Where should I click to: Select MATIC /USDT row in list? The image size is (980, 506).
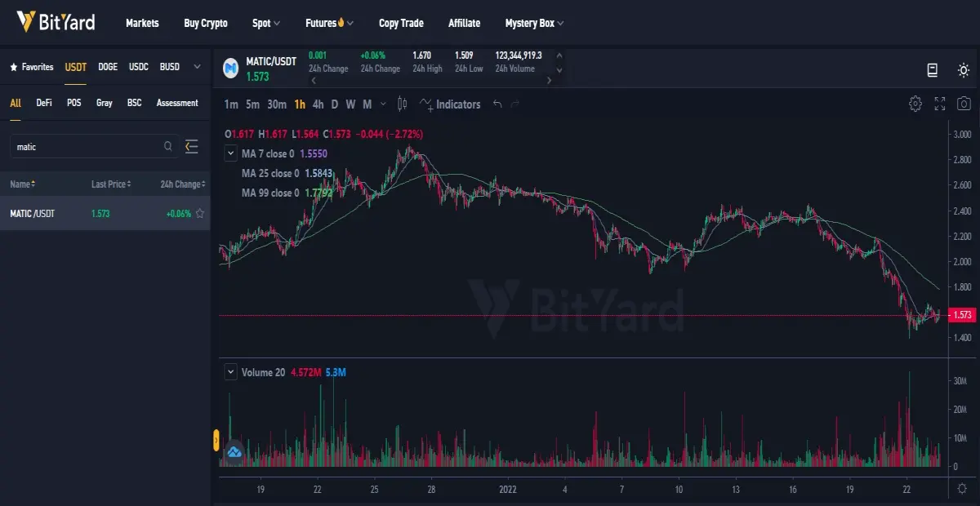(x=105, y=214)
